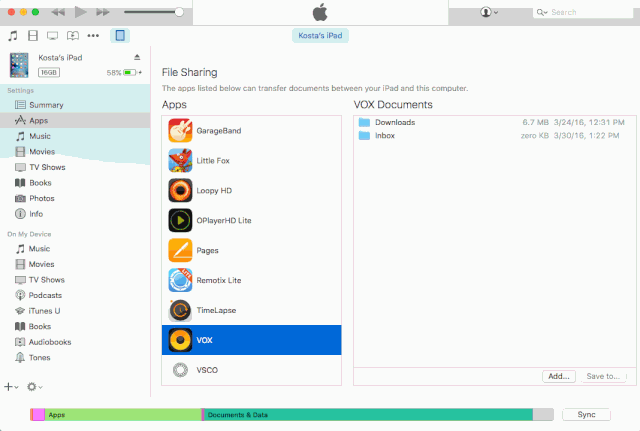Open TV Shows under On My Device

(x=75, y=280)
